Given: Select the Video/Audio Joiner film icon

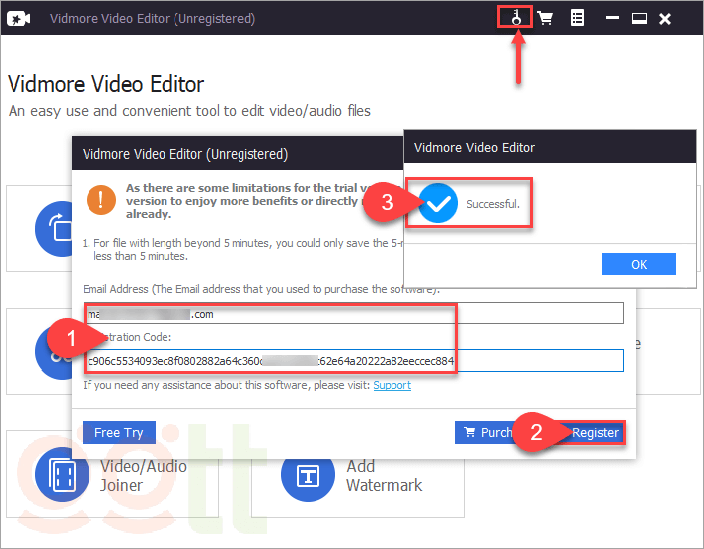Looking at the screenshot, I should 61,476.
